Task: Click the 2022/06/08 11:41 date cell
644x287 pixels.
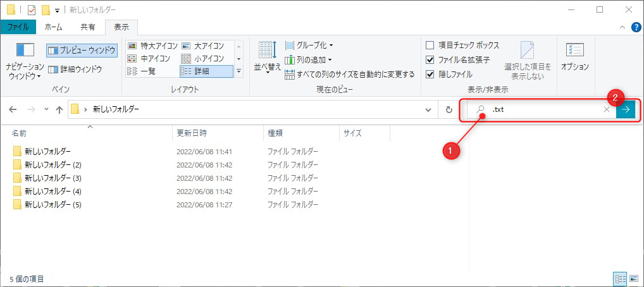Action: coord(204,152)
